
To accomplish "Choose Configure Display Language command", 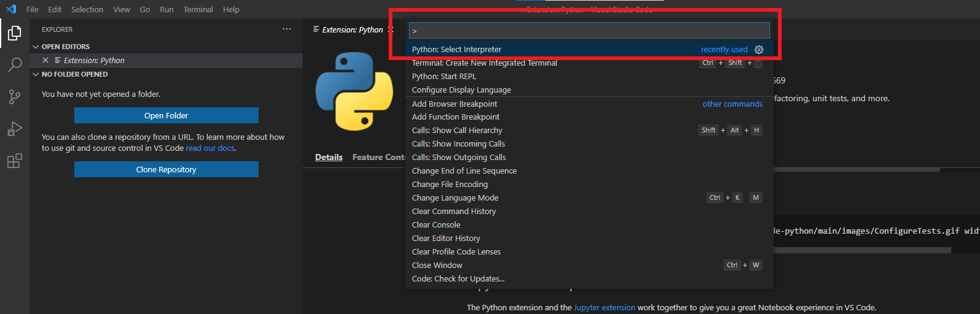I will 589,90.
